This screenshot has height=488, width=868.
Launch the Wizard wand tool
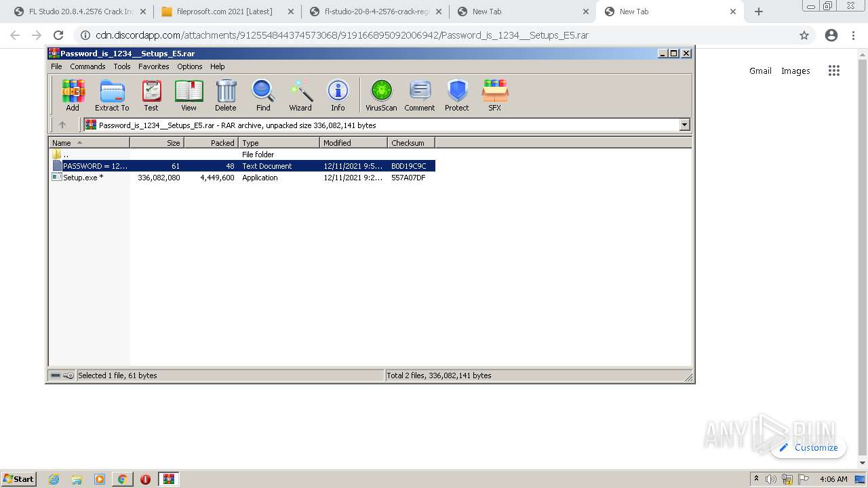(300, 95)
